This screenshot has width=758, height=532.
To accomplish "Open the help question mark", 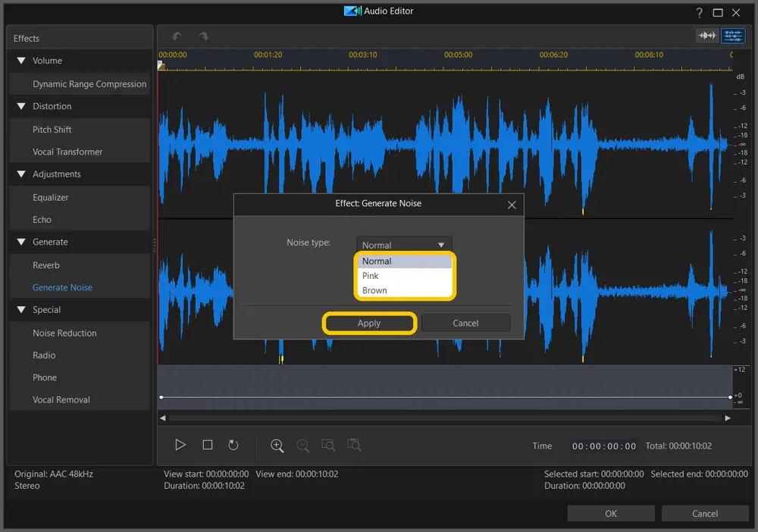I will (699, 13).
